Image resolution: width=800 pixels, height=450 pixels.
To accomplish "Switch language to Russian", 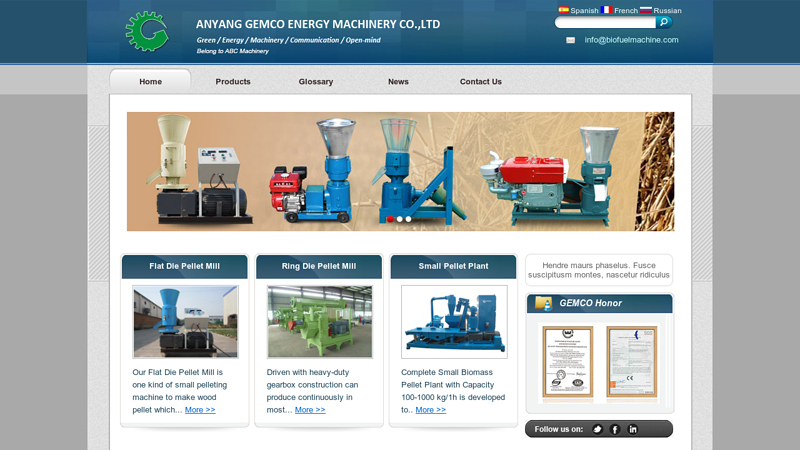I will tap(667, 11).
